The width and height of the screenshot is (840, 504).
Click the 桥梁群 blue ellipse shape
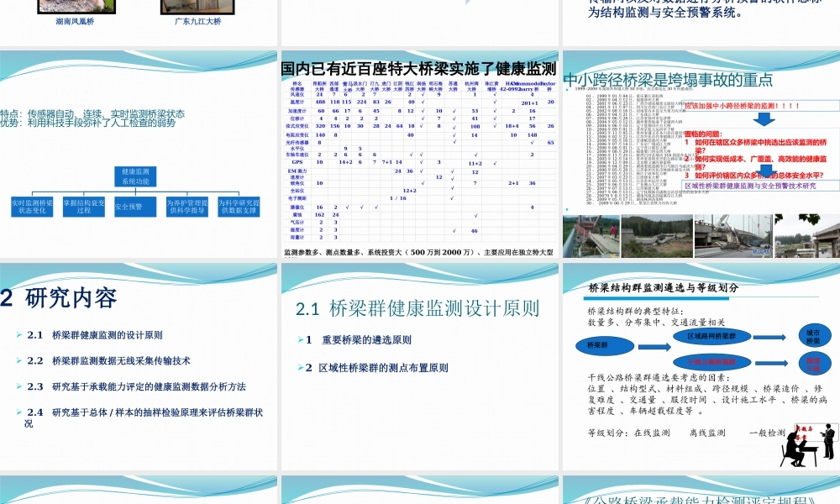click(605, 345)
